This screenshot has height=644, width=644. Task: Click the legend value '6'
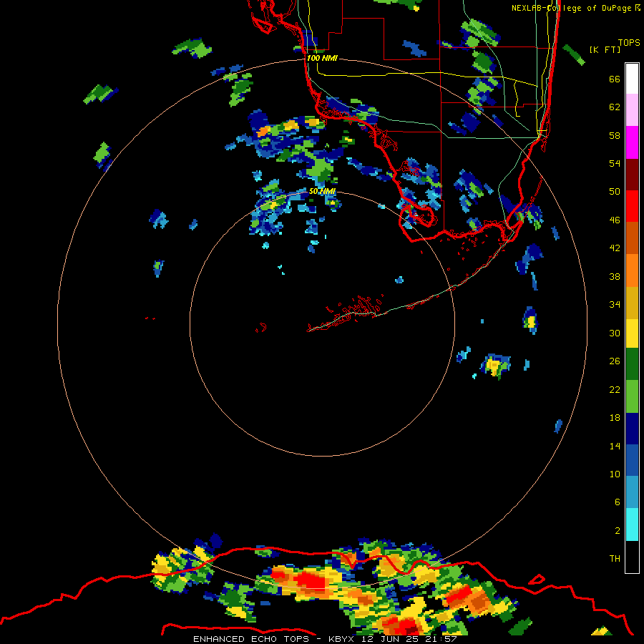pyautogui.click(x=618, y=502)
